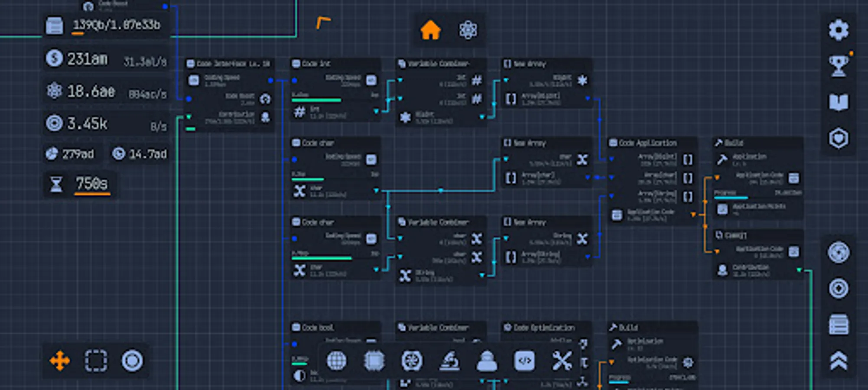Click the atom icon beside 18.6ae
The width and height of the screenshot is (868, 390).
[x=54, y=91]
